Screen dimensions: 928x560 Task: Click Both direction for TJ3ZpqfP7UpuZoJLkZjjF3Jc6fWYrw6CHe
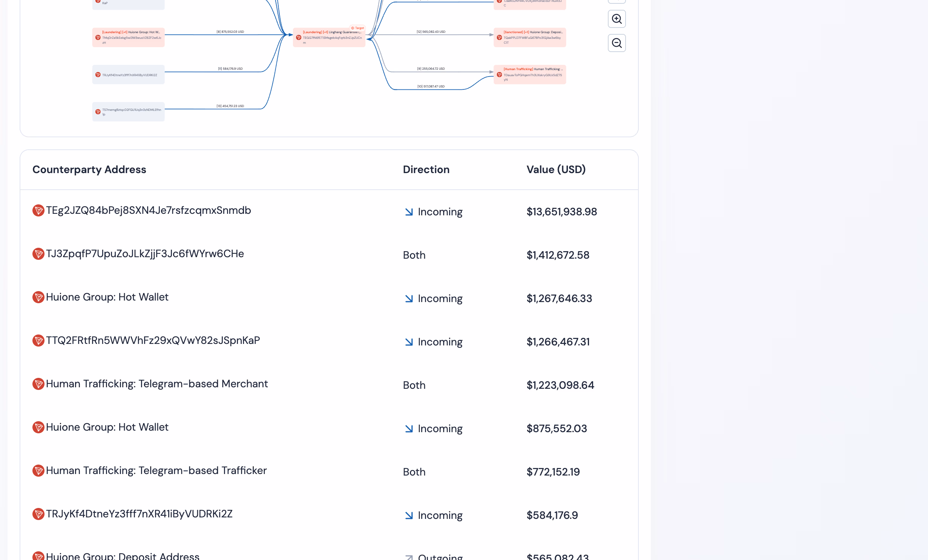(x=414, y=255)
